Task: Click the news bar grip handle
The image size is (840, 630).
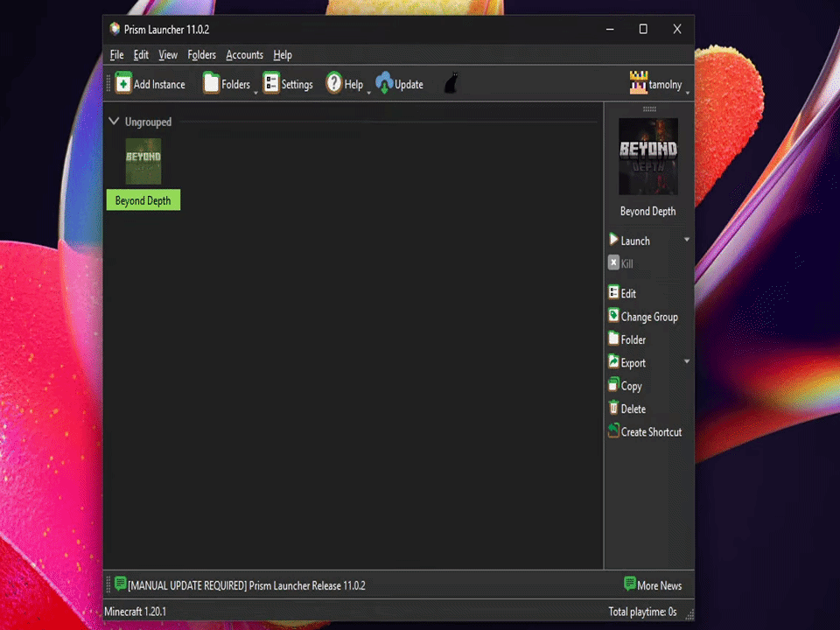Action: [x=108, y=584]
